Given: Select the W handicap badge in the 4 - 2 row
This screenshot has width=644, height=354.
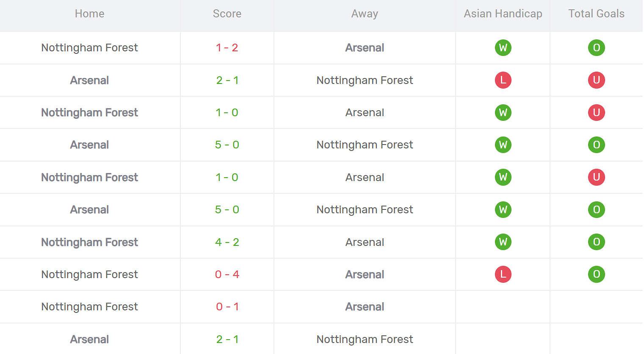Looking at the screenshot, I should point(503,242).
